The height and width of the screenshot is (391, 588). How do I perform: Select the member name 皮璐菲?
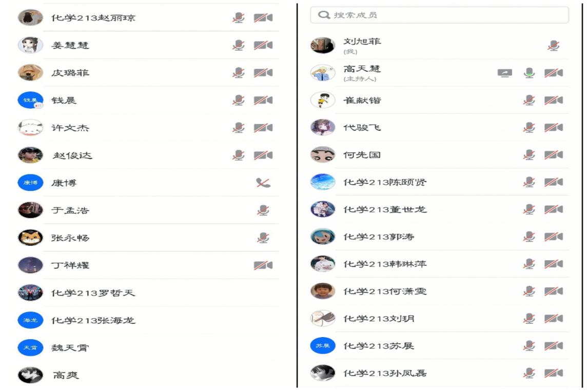(x=70, y=73)
